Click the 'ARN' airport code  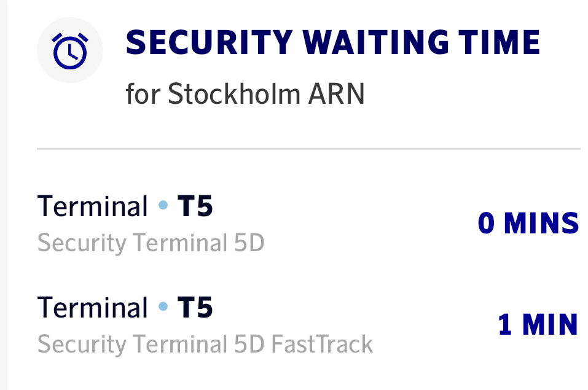click(337, 94)
